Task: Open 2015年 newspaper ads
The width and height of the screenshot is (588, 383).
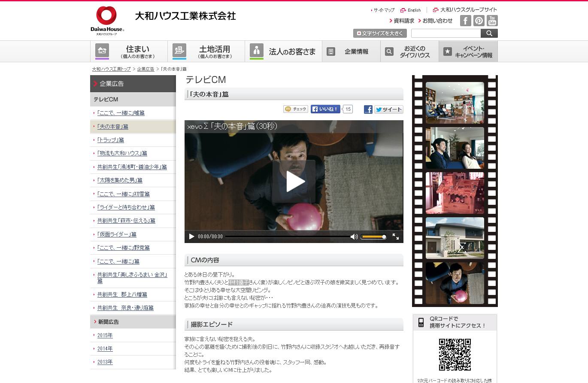Action: [x=105, y=335]
